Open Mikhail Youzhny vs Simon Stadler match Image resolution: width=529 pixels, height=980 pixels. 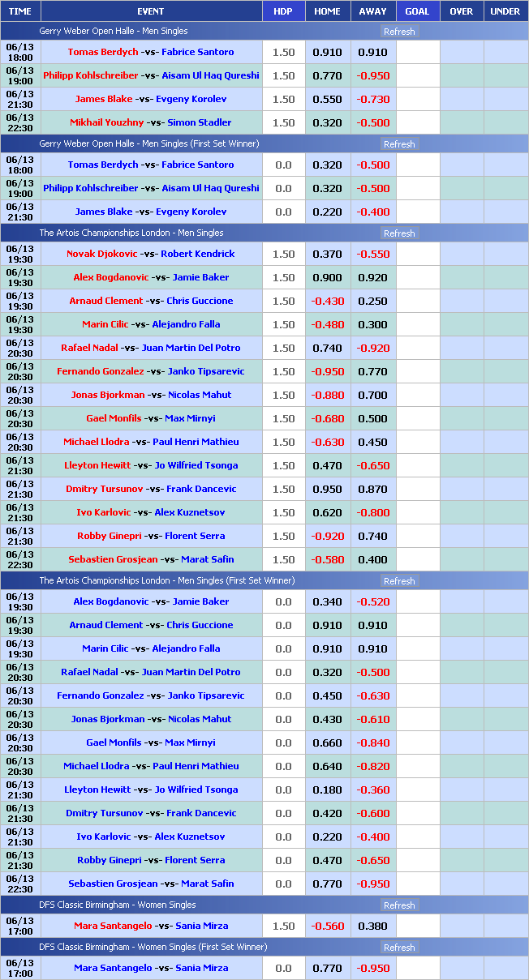(151, 122)
